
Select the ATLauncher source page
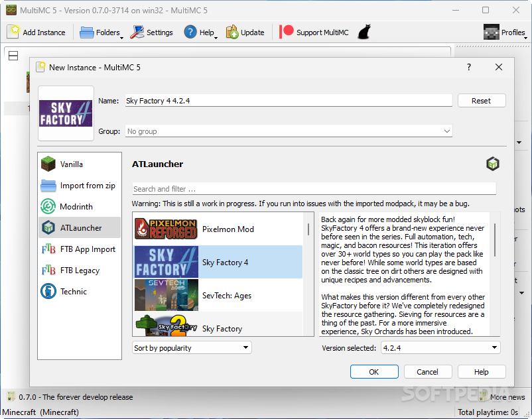pos(80,228)
